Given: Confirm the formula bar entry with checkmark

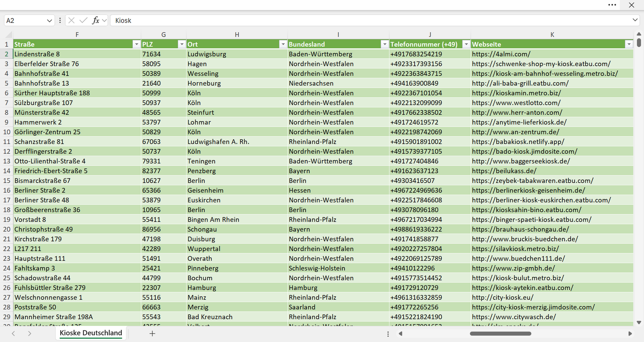Looking at the screenshot, I should tap(83, 20).
